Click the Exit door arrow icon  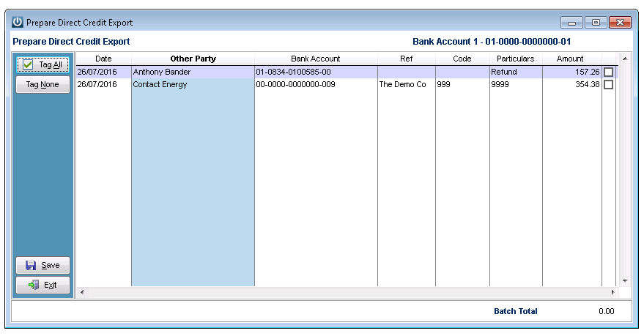click(32, 285)
